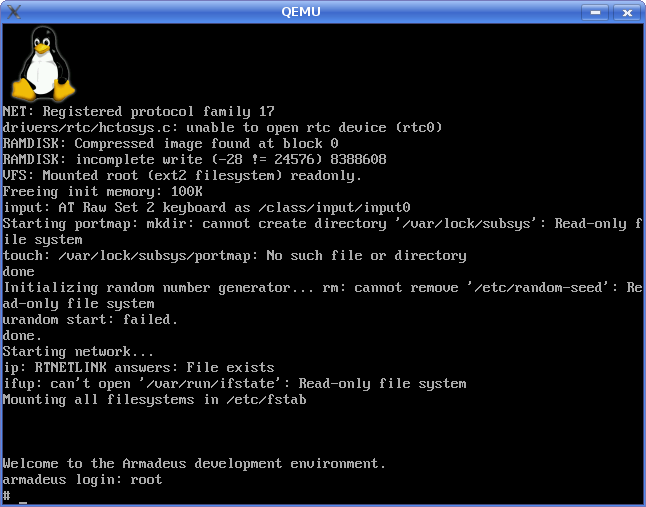The width and height of the screenshot is (646, 507).
Task: Click the X window menu icon in title bar
Action: point(14,11)
